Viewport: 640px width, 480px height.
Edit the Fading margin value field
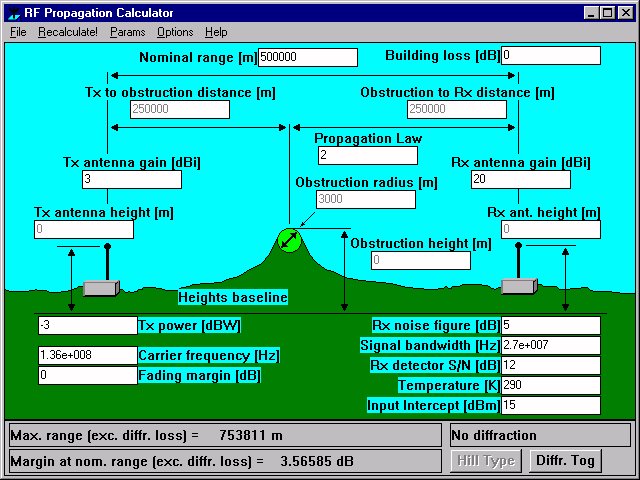pyautogui.click(x=86, y=375)
